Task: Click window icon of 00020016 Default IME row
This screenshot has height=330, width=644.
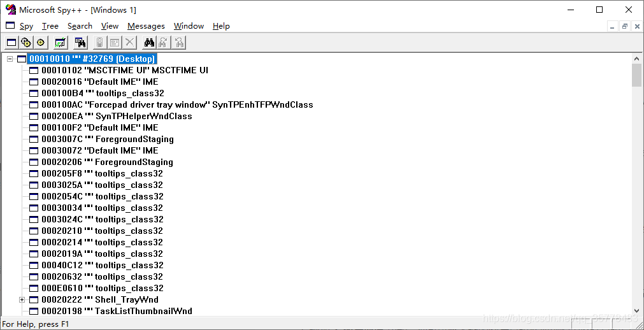Action: [34, 82]
